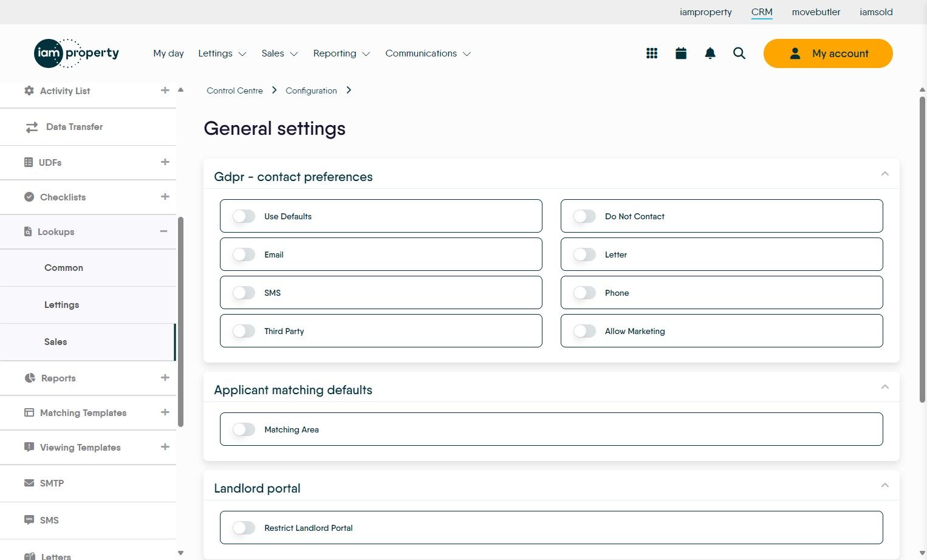Click the sidebar vertical scrollbar thumb
927x560 pixels.
click(x=180, y=322)
